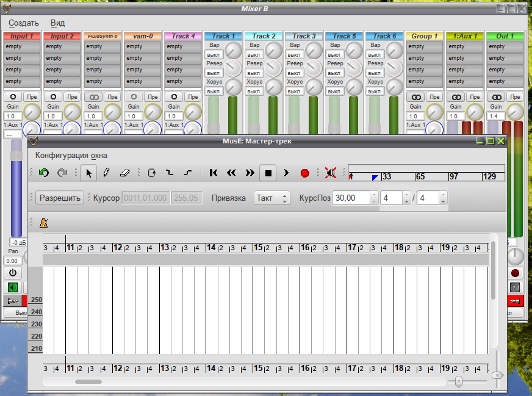Screen dimensions: 532x396
Task: Click the orange metronome icon
Action: 44,223
